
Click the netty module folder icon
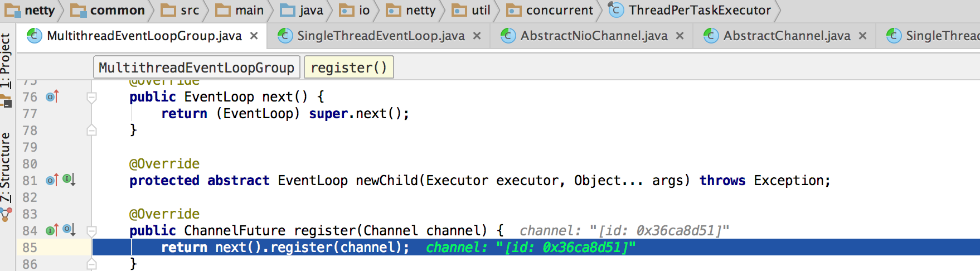[12, 10]
